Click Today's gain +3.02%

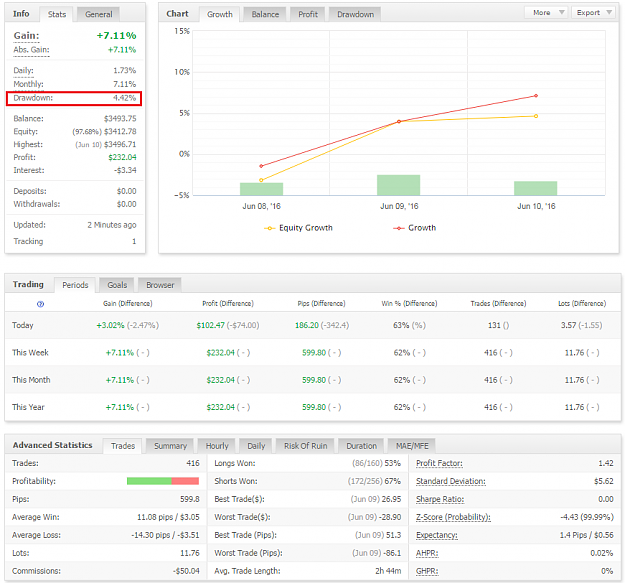pyautogui.click(x=110, y=325)
